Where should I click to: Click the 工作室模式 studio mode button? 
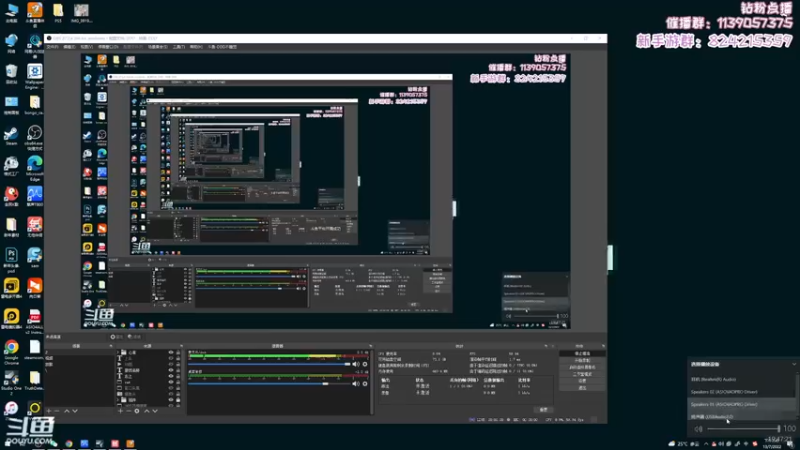(x=582, y=374)
